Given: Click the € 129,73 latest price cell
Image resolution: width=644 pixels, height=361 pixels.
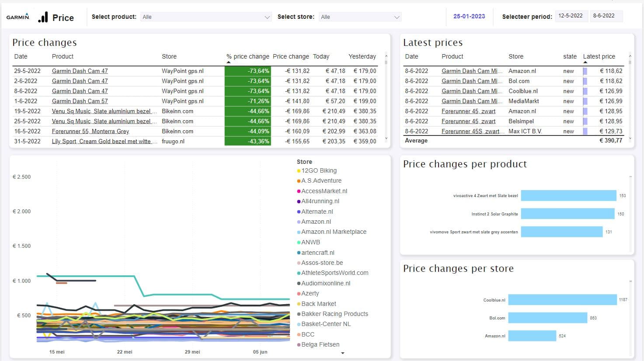Looking at the screenshot, I should point(611,131).
